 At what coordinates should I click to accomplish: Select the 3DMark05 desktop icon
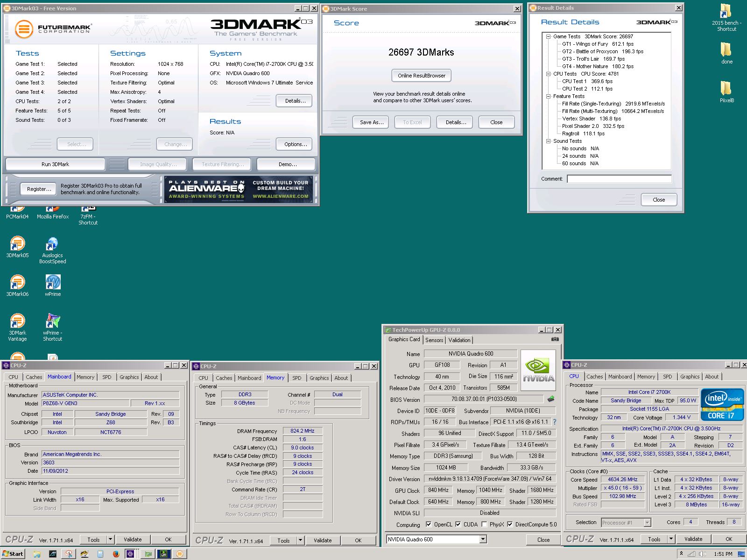click(x=17, y=247)
